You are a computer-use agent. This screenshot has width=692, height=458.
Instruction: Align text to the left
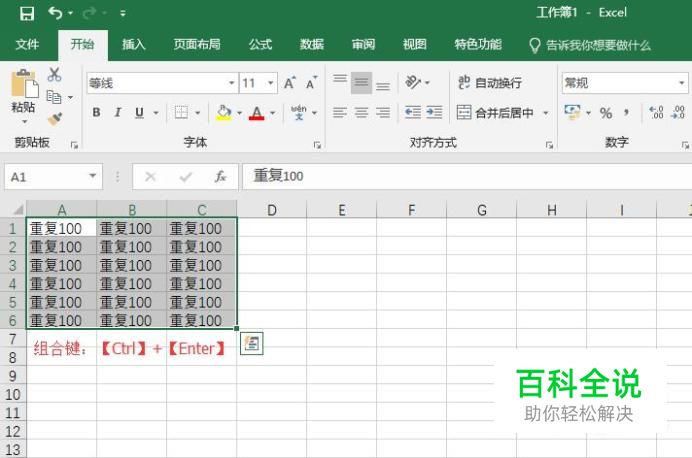[x=340, y=113]
